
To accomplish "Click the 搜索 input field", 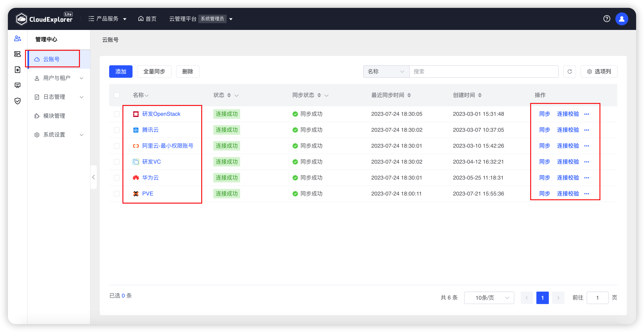I will click(x=484, y=72).
